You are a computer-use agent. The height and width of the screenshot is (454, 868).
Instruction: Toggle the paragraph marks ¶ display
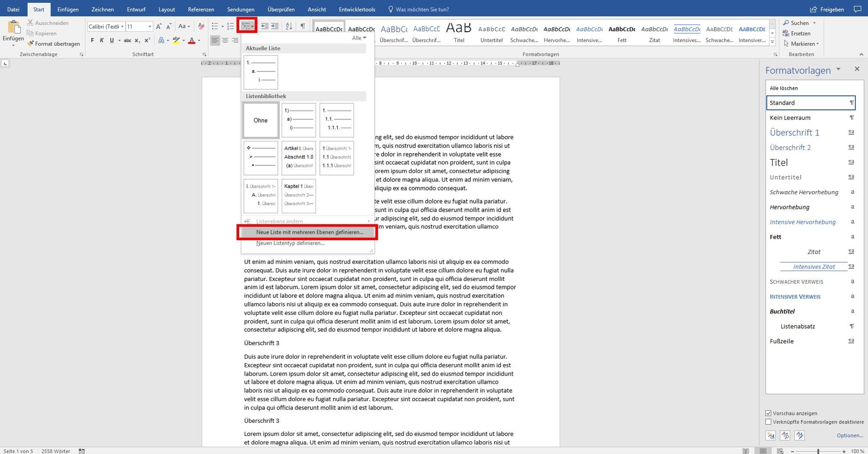pos(303,26)
